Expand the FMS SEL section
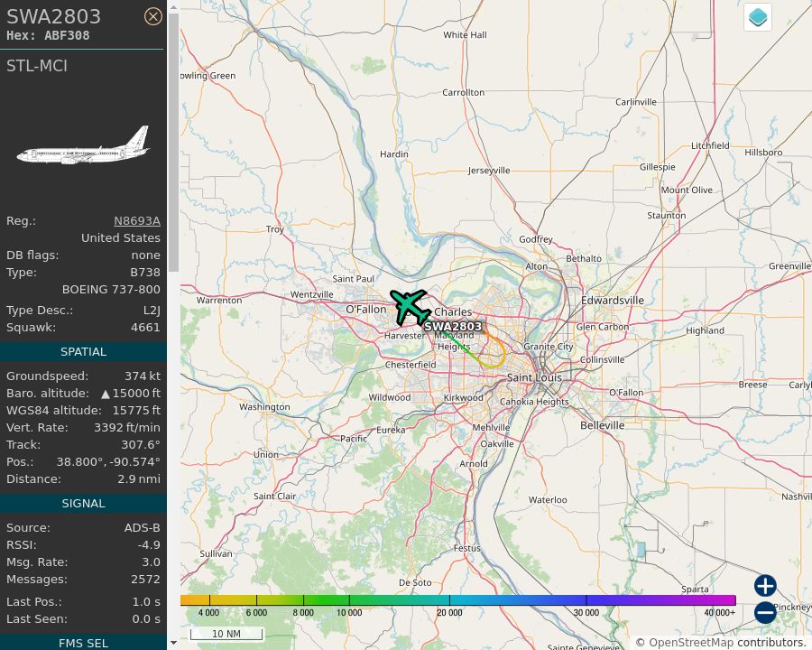 (x=83, y=643)
